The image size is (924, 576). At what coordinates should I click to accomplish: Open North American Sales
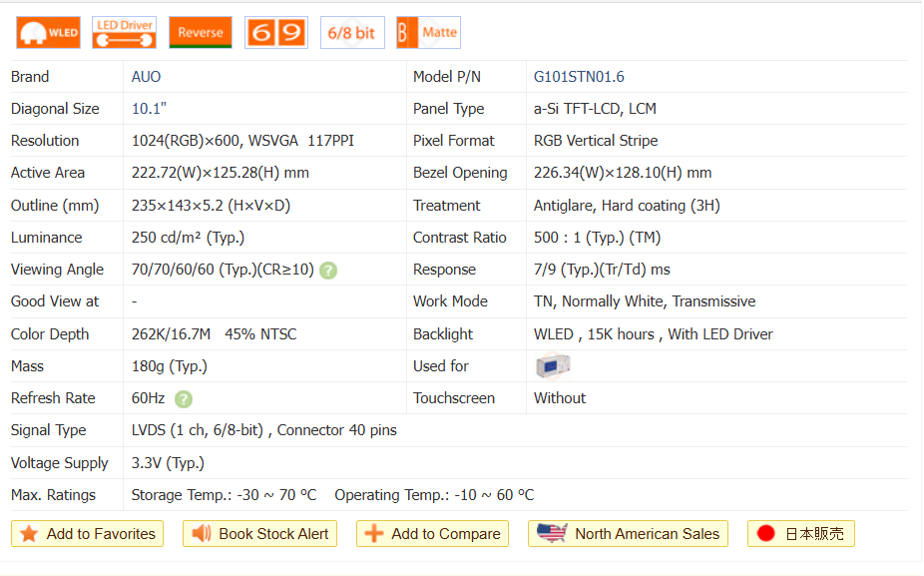[628, 534]
